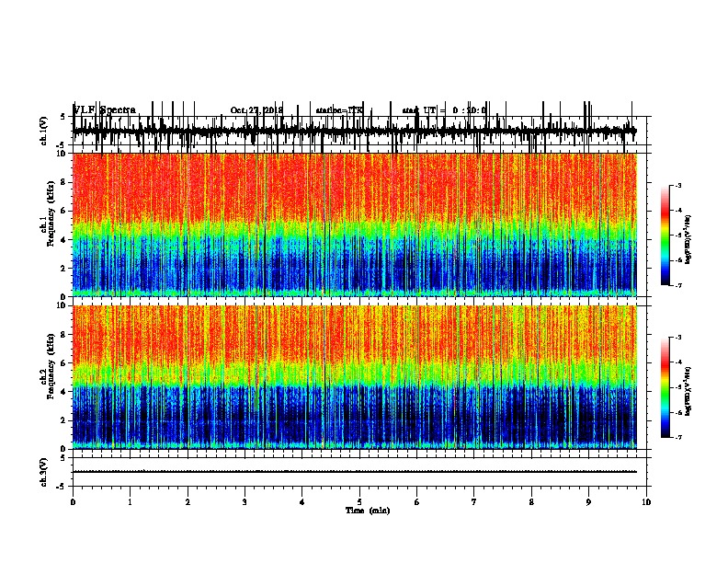Click the "-5" tick on ch.1 colorbar
728x563 pixels.
coord(678,236)
